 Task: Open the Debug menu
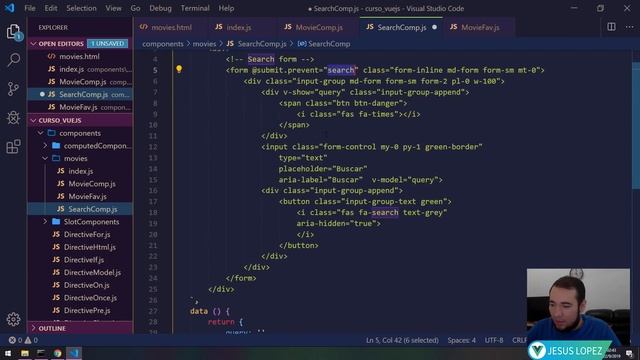[x=160, y=8]
